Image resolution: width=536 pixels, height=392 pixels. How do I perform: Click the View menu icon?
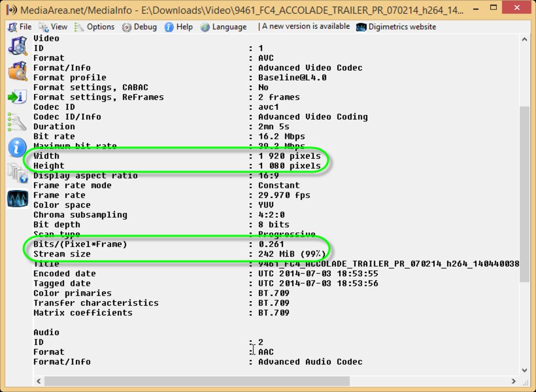43,27
